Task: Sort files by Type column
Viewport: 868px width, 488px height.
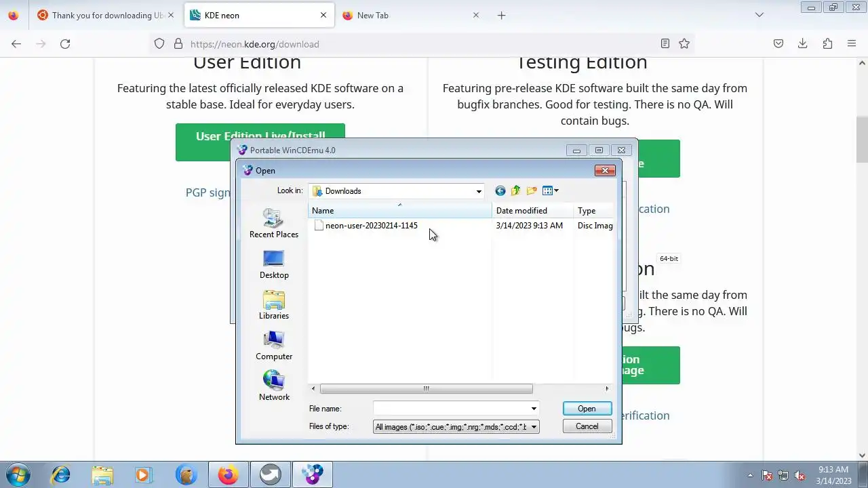Action: click(x=594, y=211)
